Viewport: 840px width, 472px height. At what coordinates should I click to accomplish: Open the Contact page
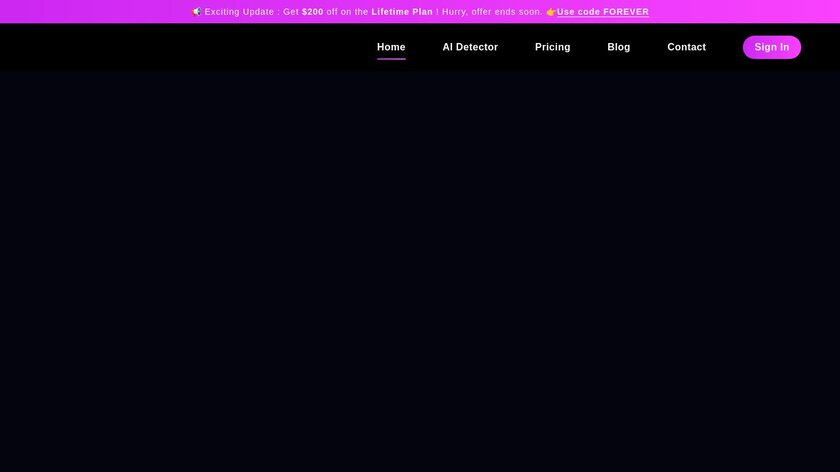tap(686, 47)
